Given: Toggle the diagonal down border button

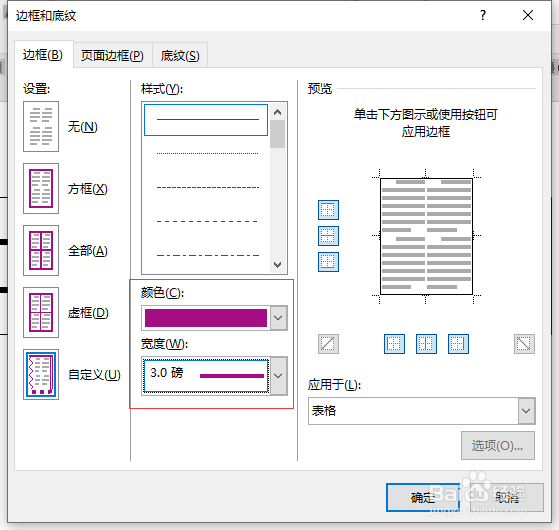Looking at the screenshot, I should point(524,344).
